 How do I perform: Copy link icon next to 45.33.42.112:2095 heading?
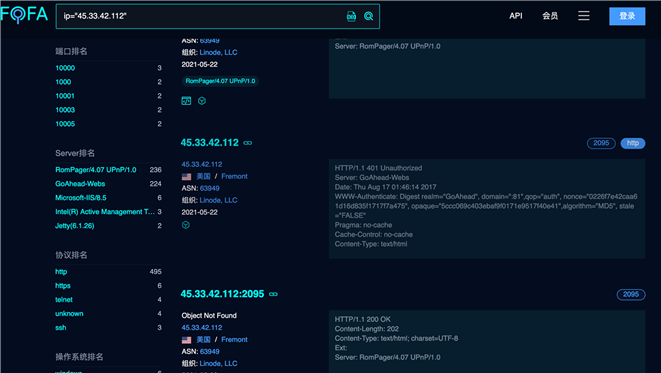(274, 294)
